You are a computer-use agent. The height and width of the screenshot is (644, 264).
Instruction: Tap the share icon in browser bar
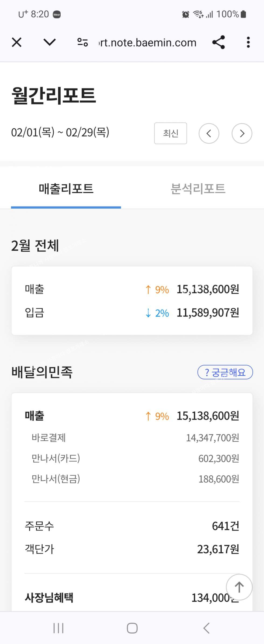pyautogui.click(x=218, y=42)
